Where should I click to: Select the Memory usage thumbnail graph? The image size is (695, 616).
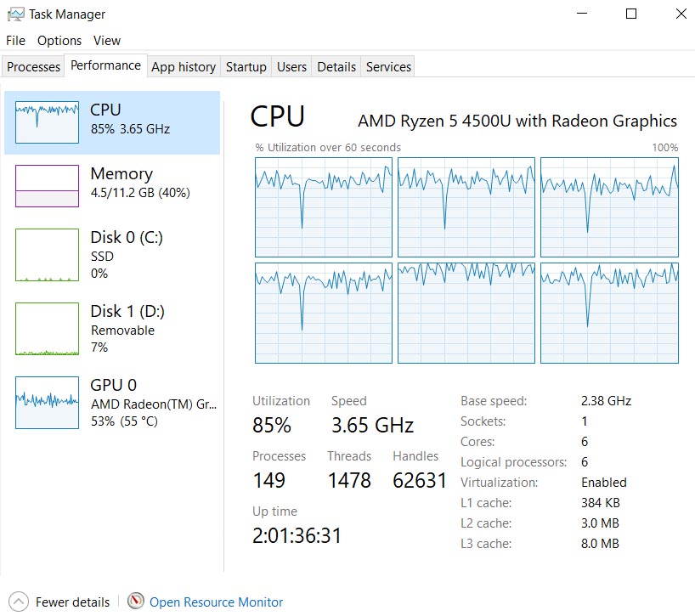[x=47, y=186]
